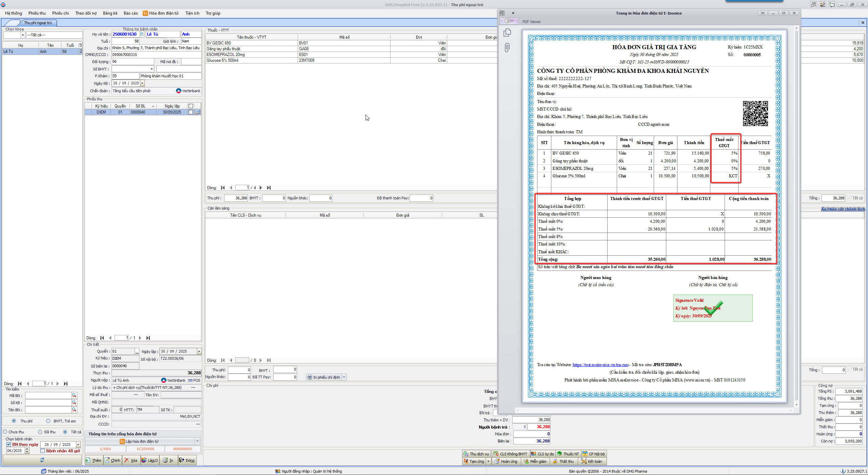Viewport: 868px width, 475px height.
Task: Click the Thất thu scissors button
Action: pyautogui.click(x=563, y=461)
